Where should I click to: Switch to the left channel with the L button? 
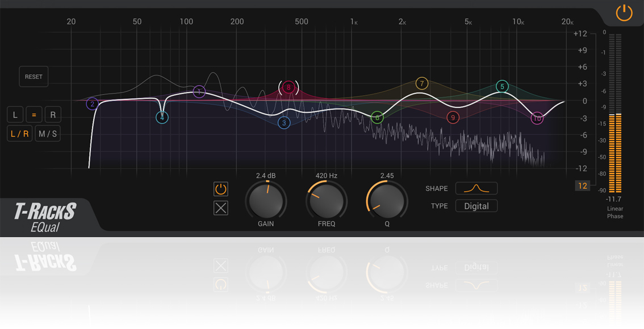click(x=15, y=114)
